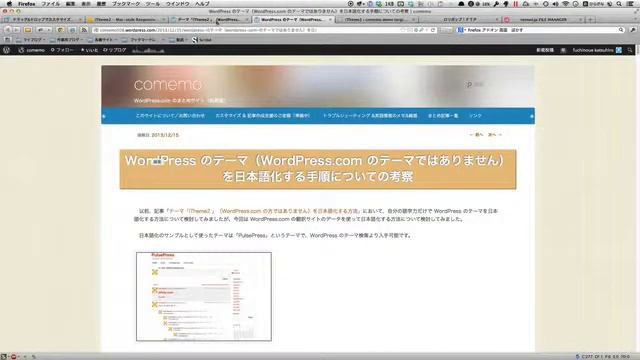Open the ブックマーク menu
Viewport: 640px width, 360px height.
pyautogui.click(x=126, y=4)
